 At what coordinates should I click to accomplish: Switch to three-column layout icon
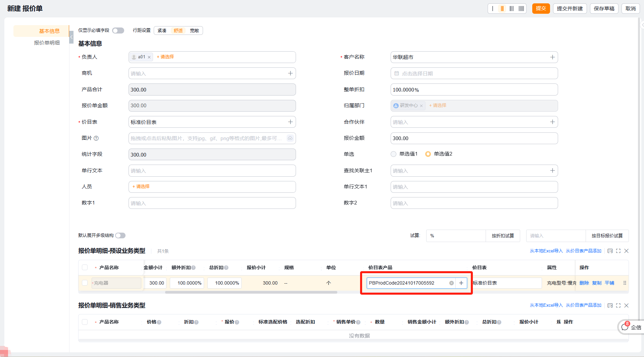[x=511, y=9]
